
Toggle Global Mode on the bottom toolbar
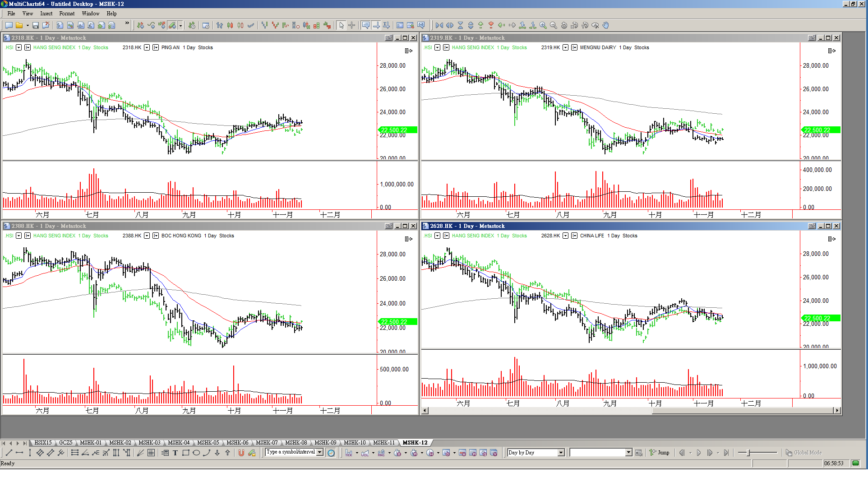pos(803,453)
